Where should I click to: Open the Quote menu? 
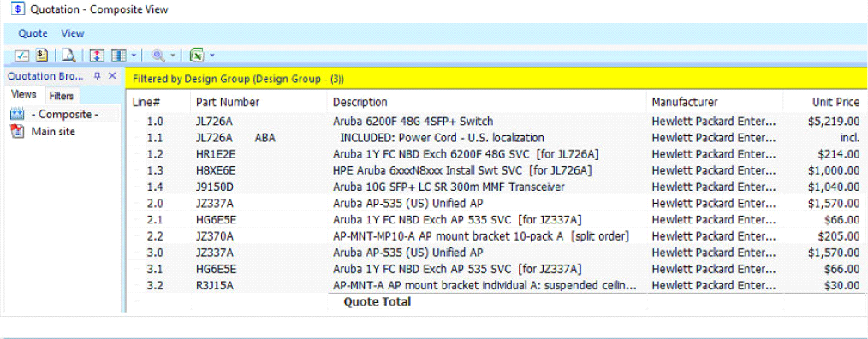[33, 33]
